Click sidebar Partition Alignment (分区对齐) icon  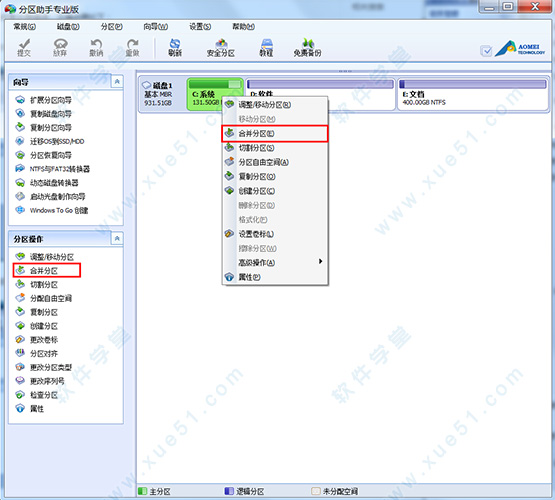pos(20,353)
